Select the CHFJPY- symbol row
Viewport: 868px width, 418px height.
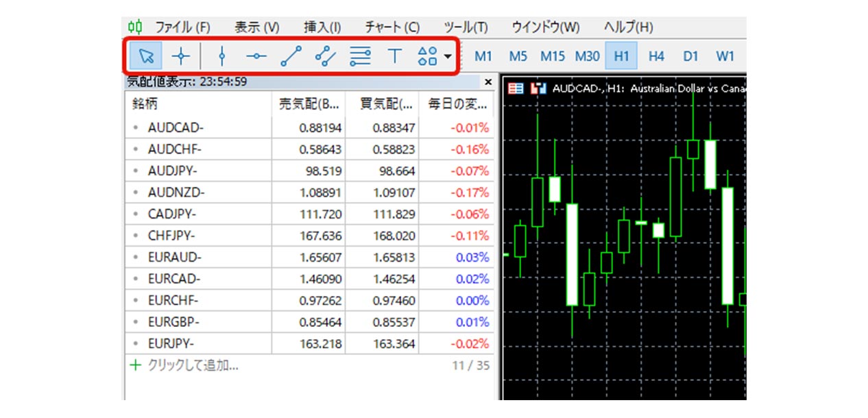[309, 236]
